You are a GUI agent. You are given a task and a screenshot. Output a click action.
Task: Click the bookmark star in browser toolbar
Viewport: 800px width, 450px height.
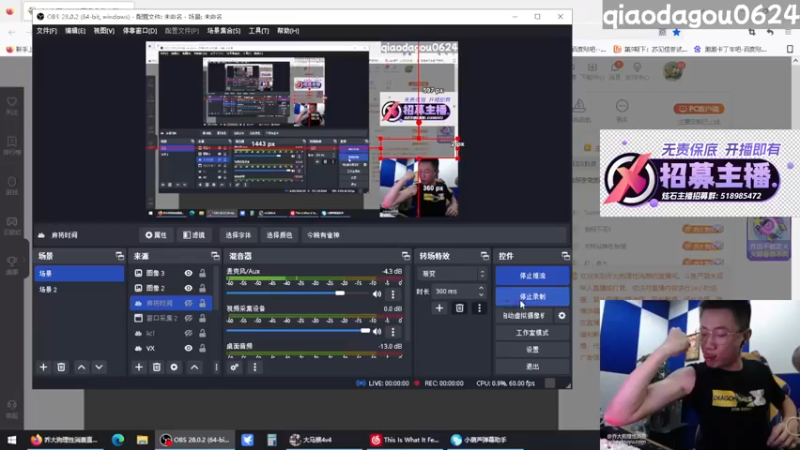click(x=677, y=32)
